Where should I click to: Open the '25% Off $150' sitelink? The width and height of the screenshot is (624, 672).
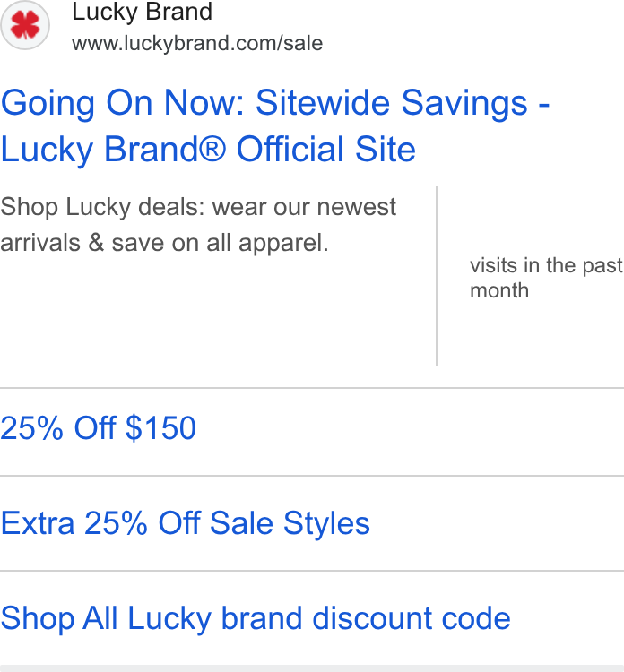[99, 427]
